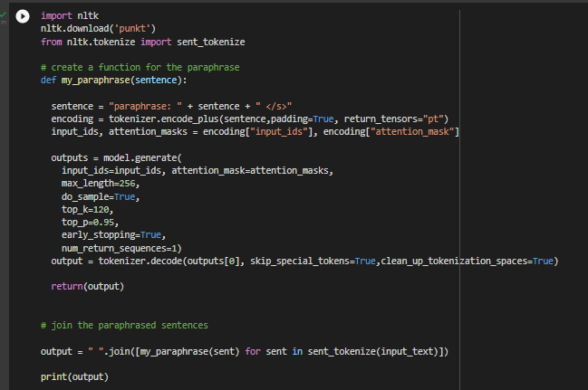
Task: Click the return(output) statement
Action: click(88, 286)
